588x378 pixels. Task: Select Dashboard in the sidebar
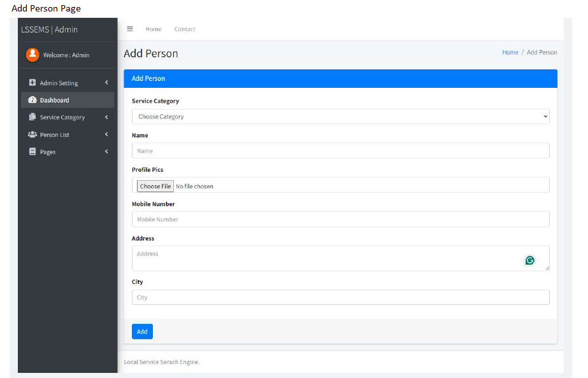[x=68, y=100]
